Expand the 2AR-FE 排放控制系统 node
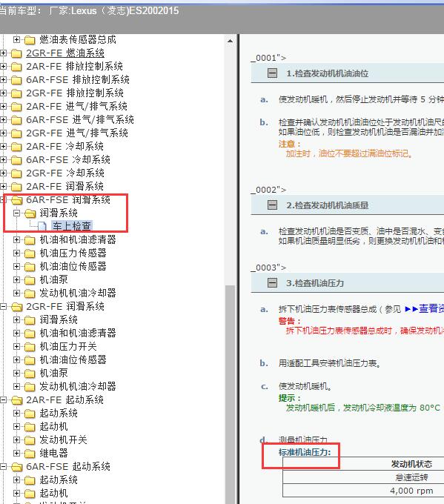444x504 pixels. click(3, 66)
